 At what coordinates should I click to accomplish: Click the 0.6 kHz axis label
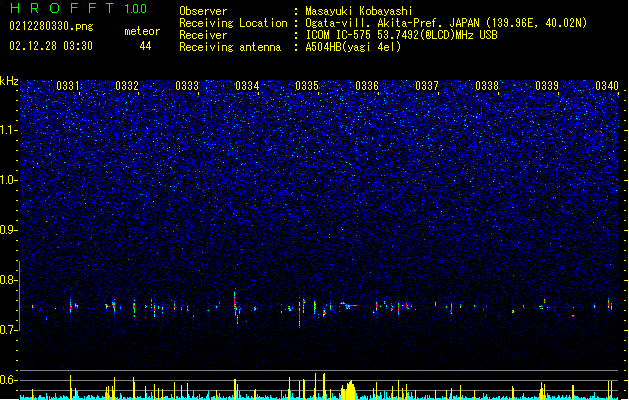point(8,380)
